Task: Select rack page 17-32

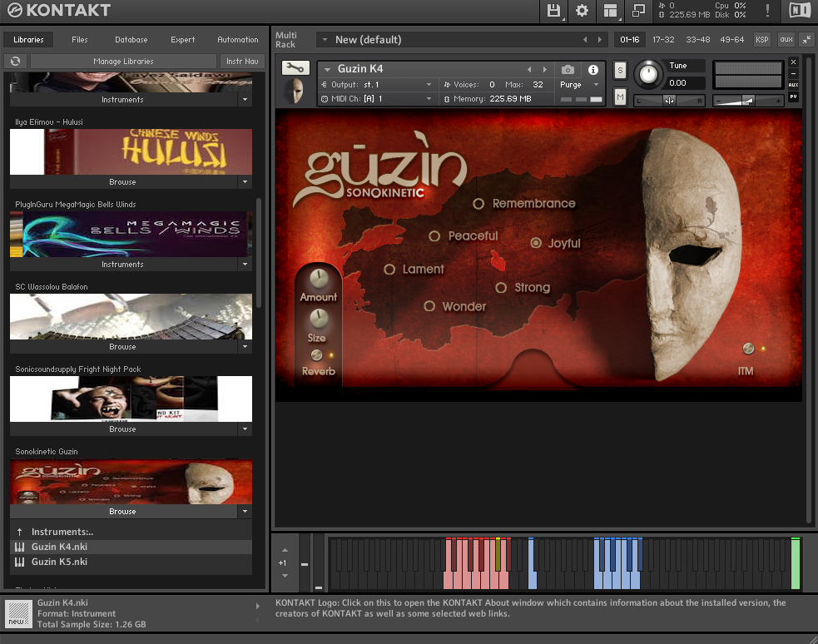Action: pyautogui.click(x=663, y=40)
